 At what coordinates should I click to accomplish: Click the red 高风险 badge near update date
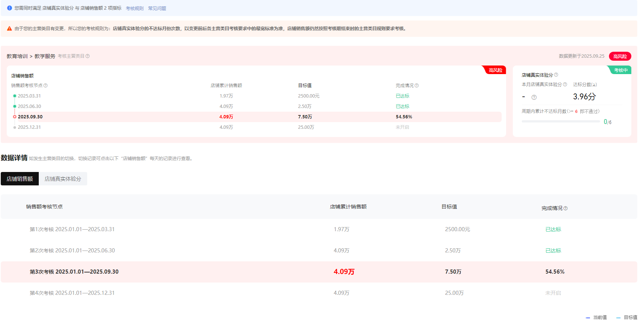[x=620, y=56]
